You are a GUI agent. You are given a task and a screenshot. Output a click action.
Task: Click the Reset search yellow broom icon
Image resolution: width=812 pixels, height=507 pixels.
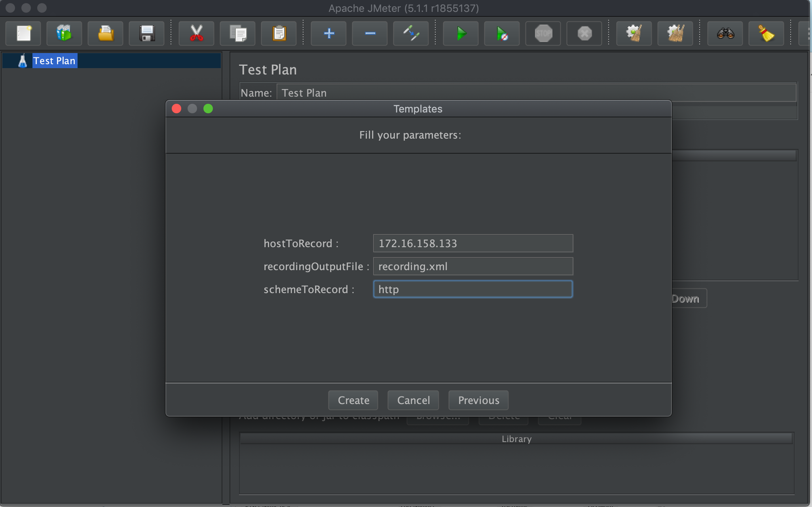tap(766, 33)
